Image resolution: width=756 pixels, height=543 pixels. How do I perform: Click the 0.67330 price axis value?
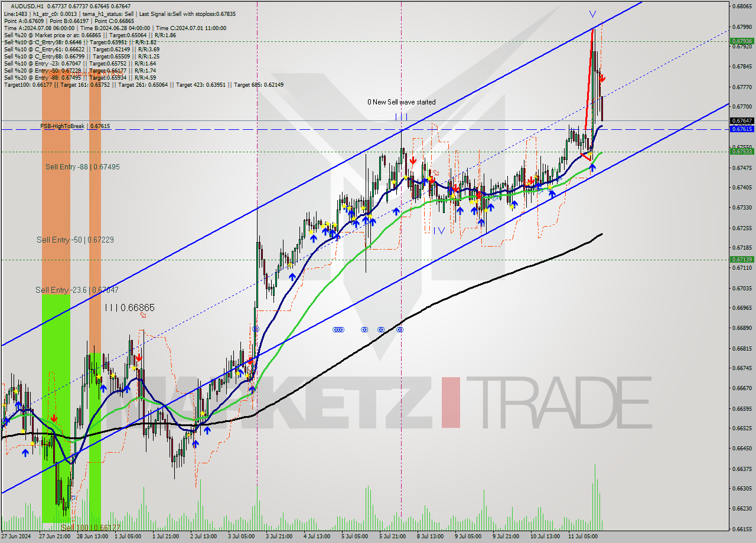742,208
